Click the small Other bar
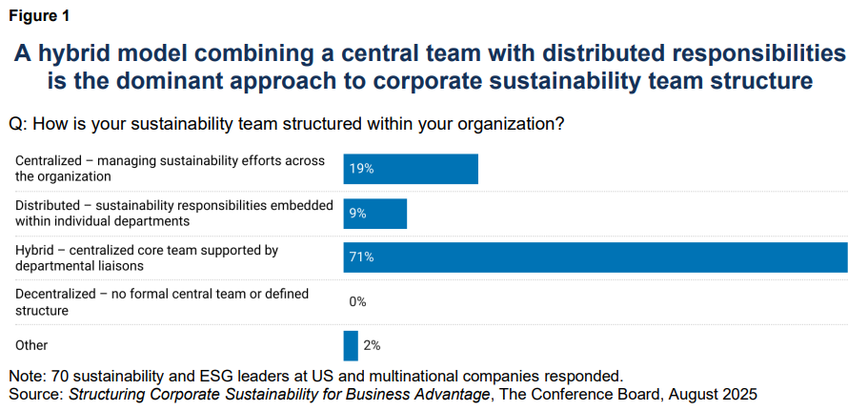 (351, 345)
